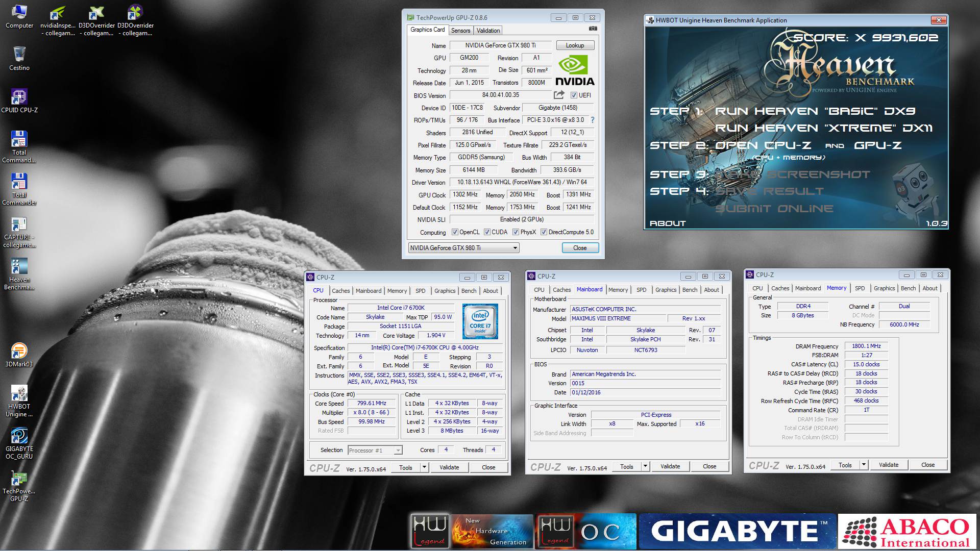980x551 pixels.
Task: Click the DRAM Frequency value field
Action: (866, 346)
